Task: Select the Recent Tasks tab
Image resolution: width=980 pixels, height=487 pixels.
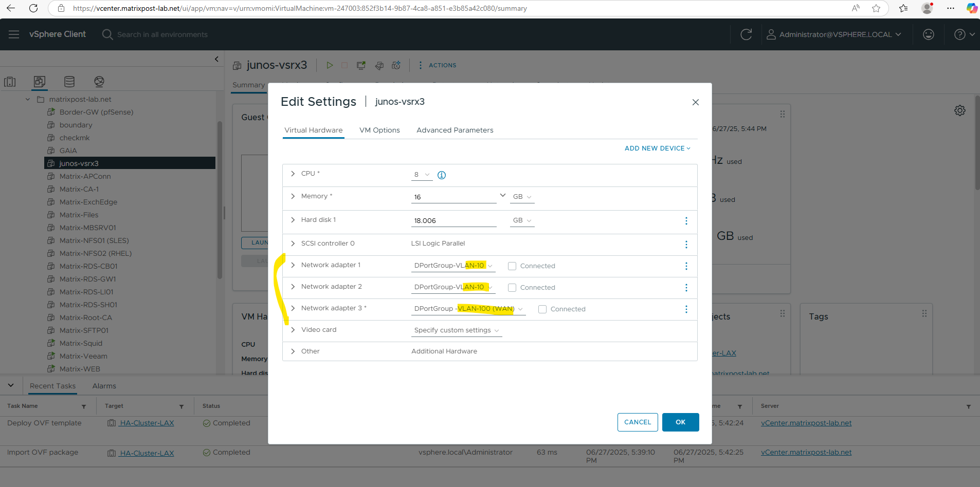Action: (x=52, y=386)
